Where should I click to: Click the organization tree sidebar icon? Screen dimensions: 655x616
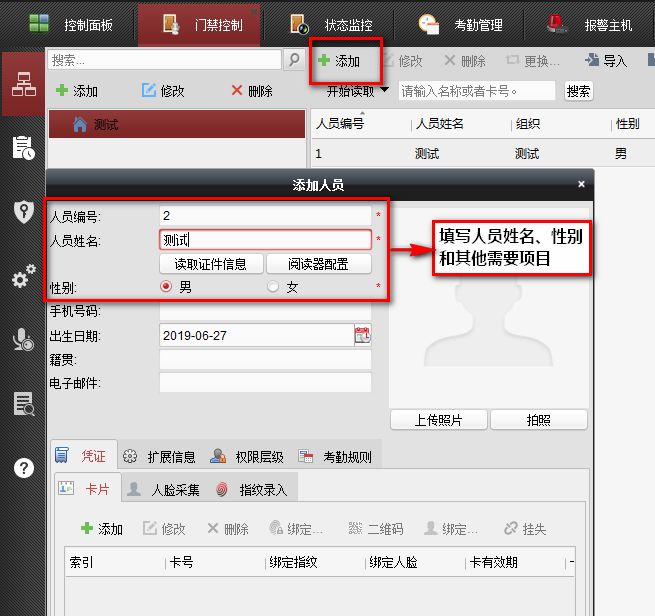[22, 84]
